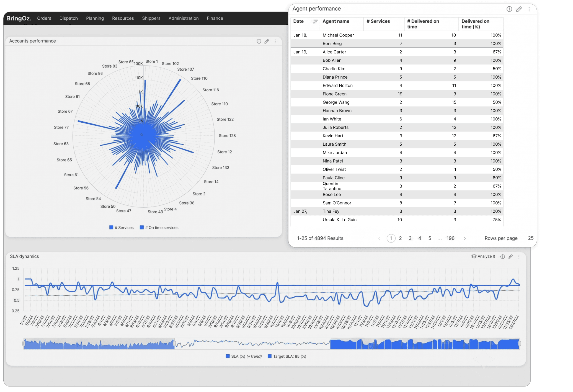Select Fiona Green agent name
Image resolution: width=573 pixels, height=392 pixels.
coord(334,94)
